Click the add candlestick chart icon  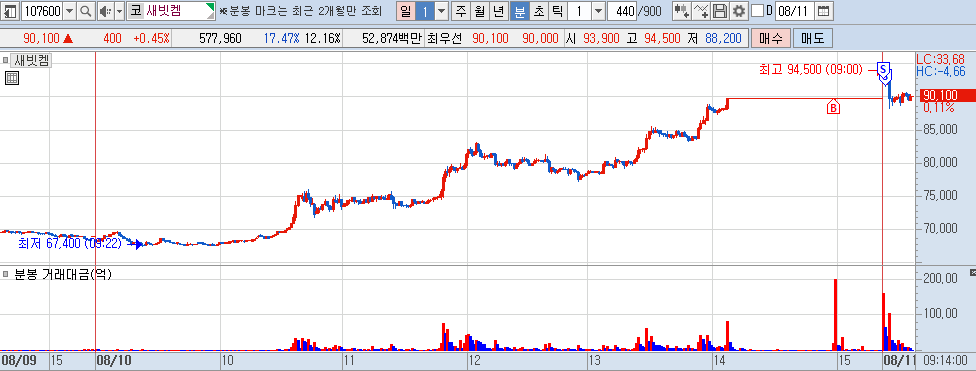point(682,11)
